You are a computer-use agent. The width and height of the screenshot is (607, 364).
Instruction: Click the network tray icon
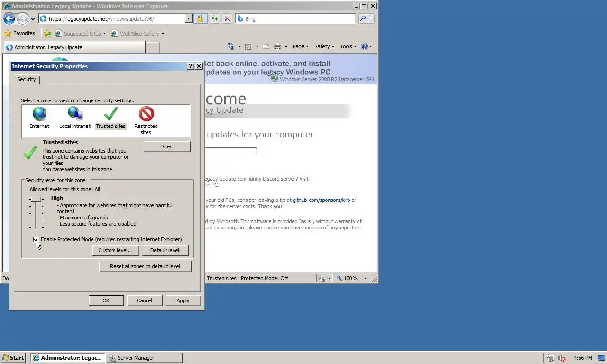tap(551, 358)
